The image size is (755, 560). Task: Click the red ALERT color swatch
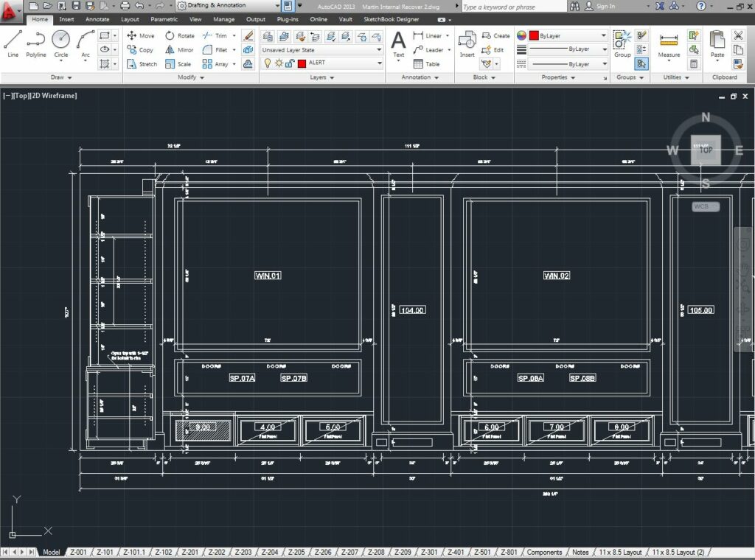pyautogui.click(x=302, y=63)
